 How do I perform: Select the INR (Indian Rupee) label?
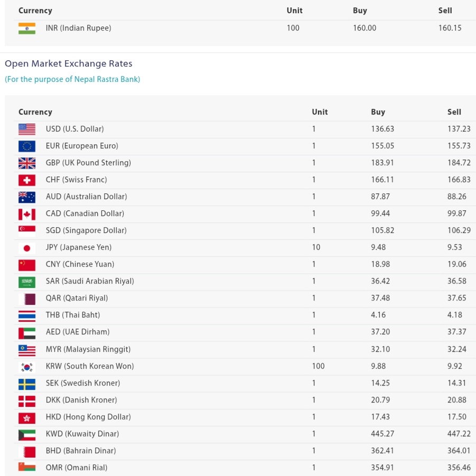click(78, 28)
